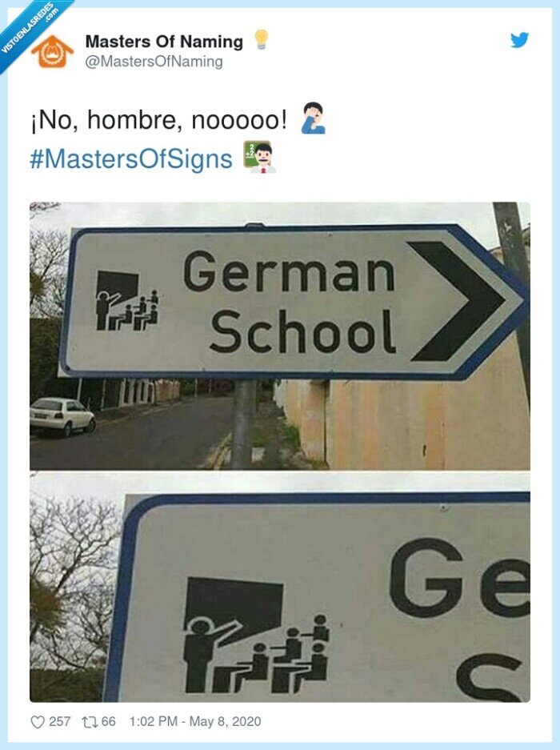Open the upper German School sign photo
The width and height of the screenshot is (560, 750).
[280, 335]
